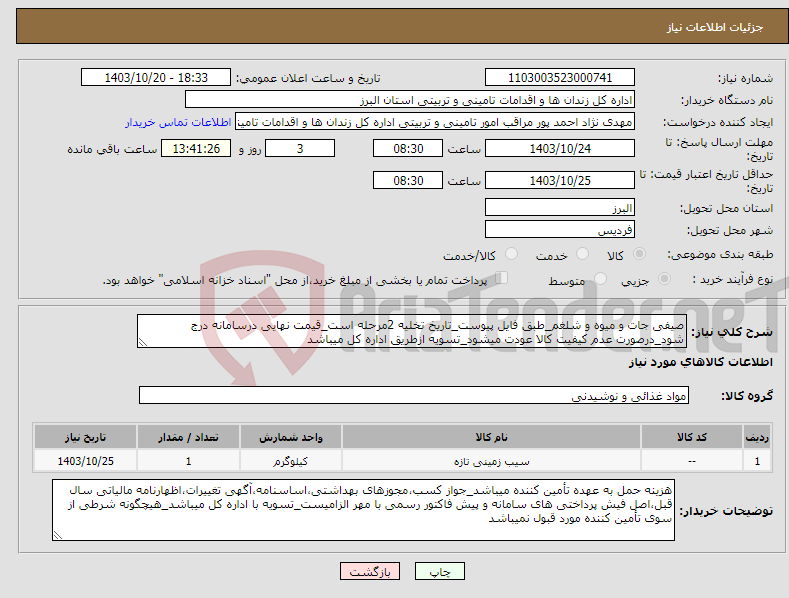Click the ردیف column header
Screen dimensions: 789x598
pyautogui.click(x=757, y=437)
